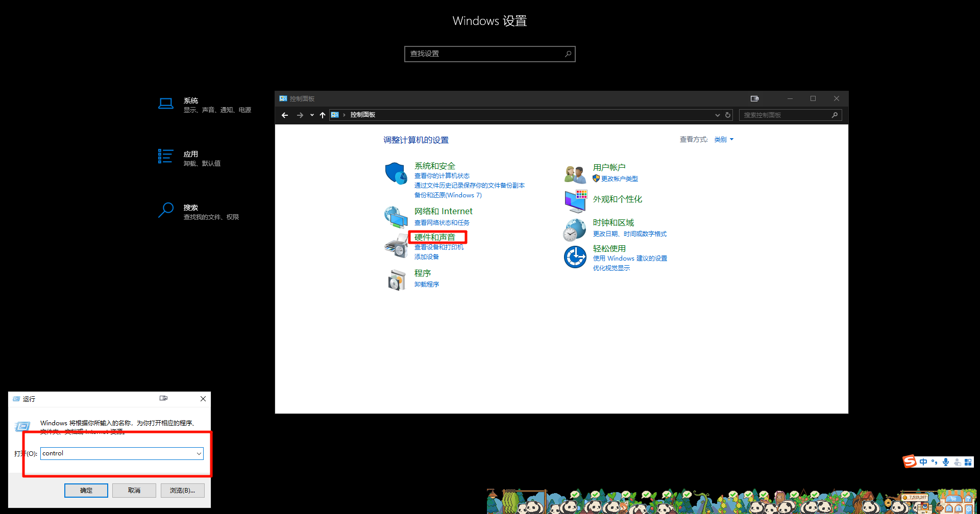Open the 查看方式 类别 dropdown
This screenshot has width=980, height=514.
point(724,140)
